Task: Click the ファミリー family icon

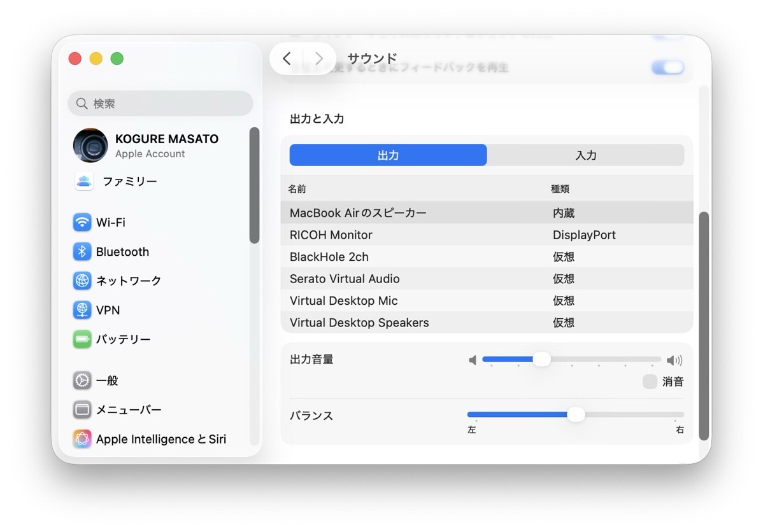Action: click(83, 181)
